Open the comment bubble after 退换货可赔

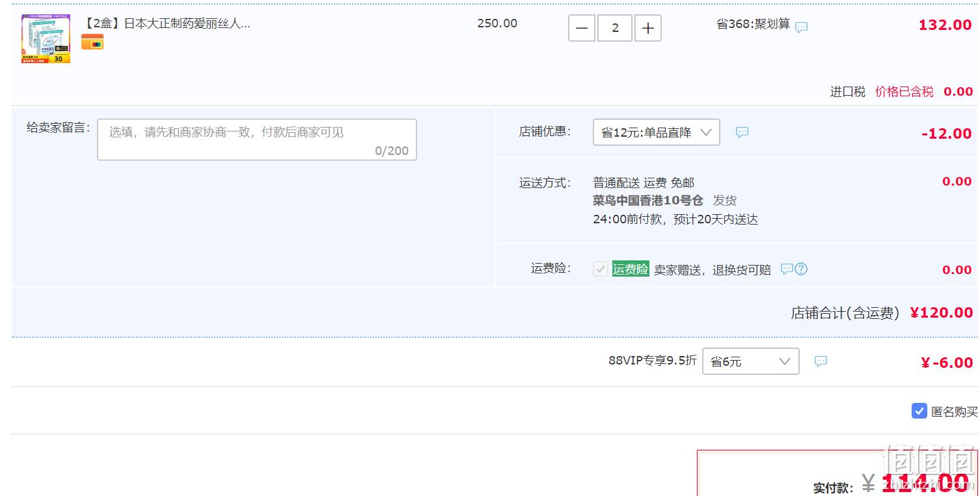787,269
